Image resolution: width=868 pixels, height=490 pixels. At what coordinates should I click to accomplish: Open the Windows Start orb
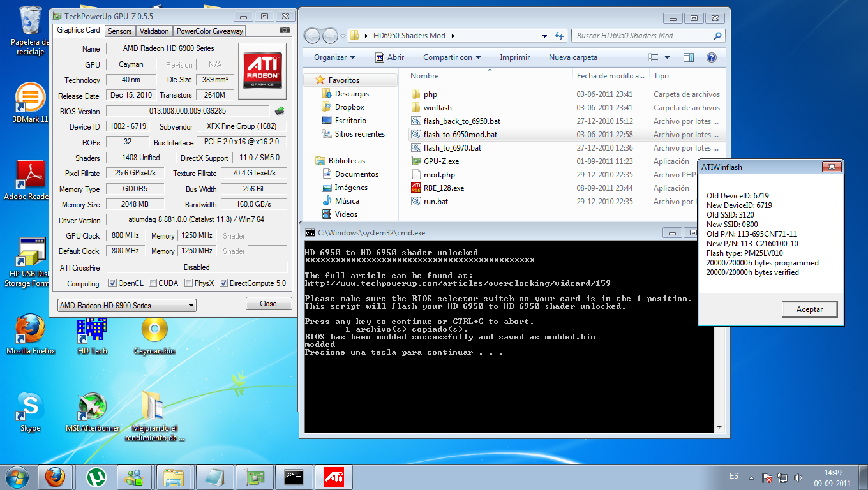click(x=17, y=477)
